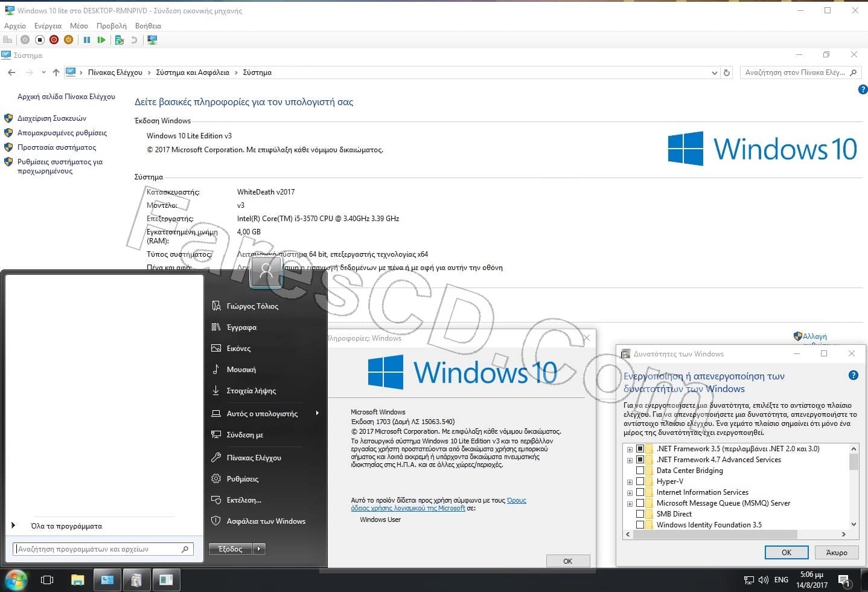Screen dimensions: 868x592
Task: Save VM state with the orange power icon
Action: (68, 40)
